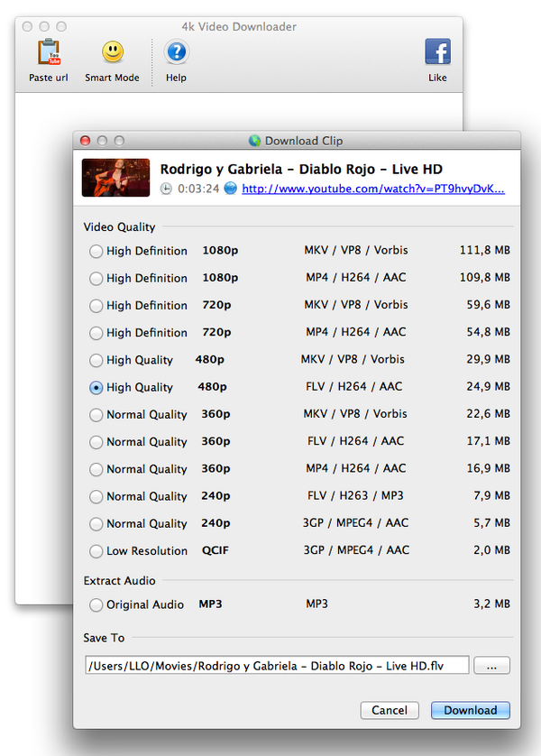Click the 59,6 MB file size
The image size is (541, 756).
pos(488,305)
